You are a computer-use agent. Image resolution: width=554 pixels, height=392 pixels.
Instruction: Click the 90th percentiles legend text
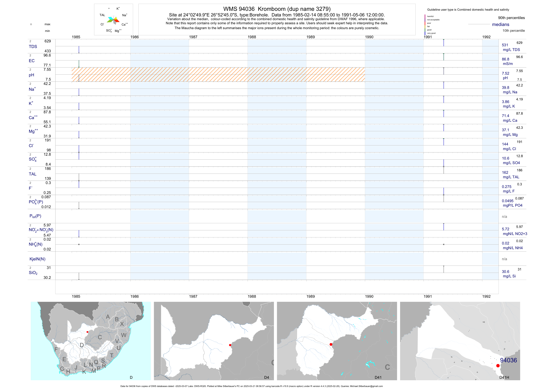[x=511, y=18]
